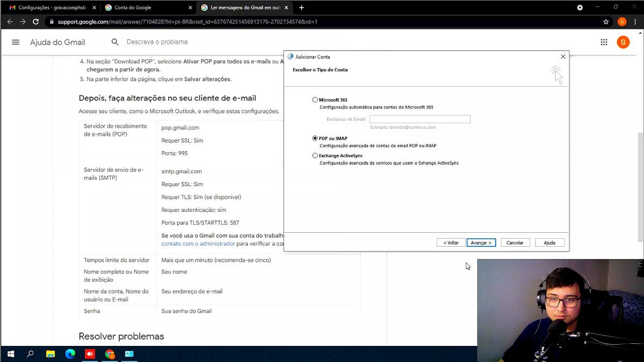
Task: Click the Seu endereço de e-mail cell
Action: tap(192, 291)
